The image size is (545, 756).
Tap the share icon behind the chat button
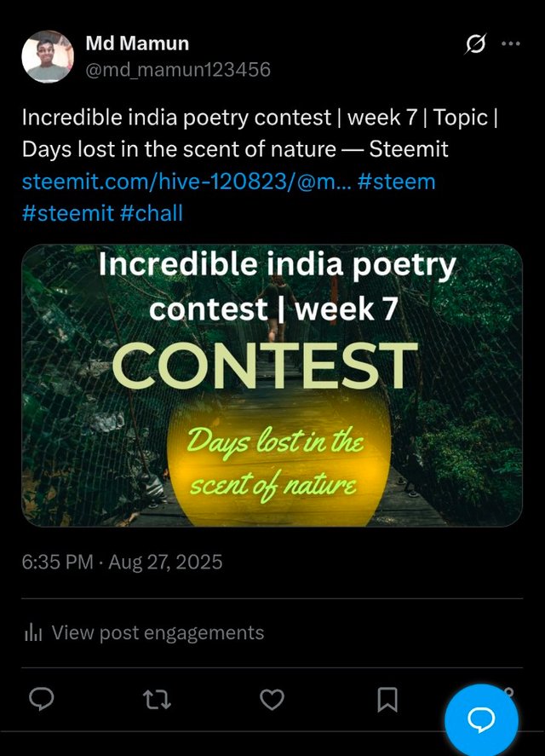pyautogui.click(x=509, y=692)
